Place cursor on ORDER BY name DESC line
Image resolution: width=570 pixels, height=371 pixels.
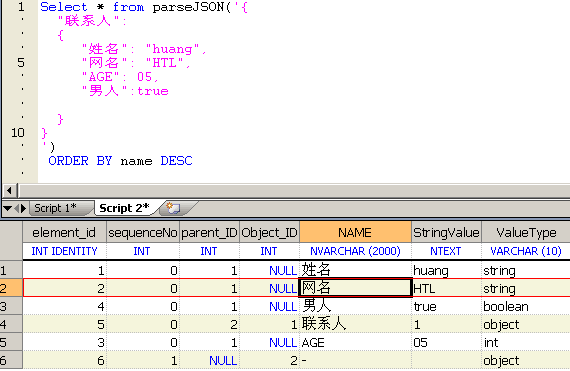[120, 161]
